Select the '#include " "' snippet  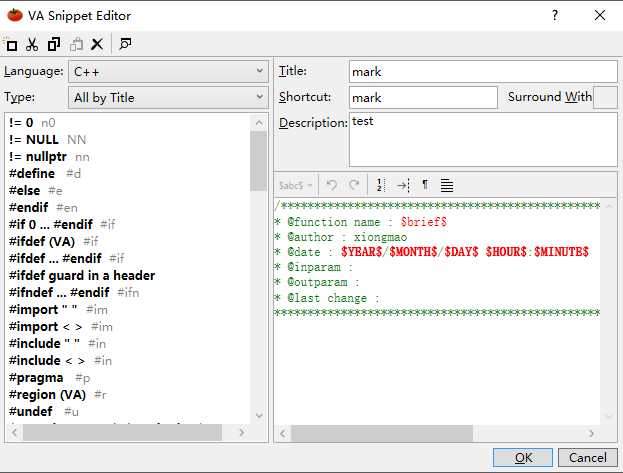point(58,344)
